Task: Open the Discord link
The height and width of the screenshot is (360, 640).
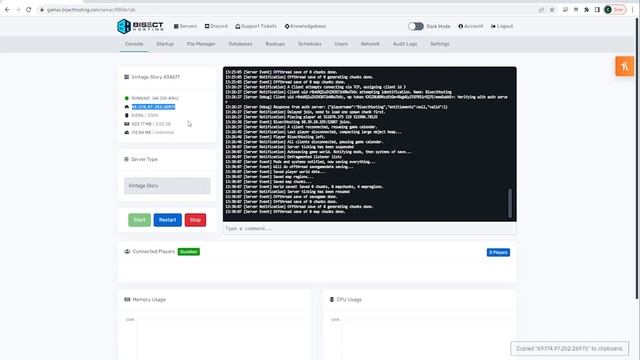Action: coord(216,26)
